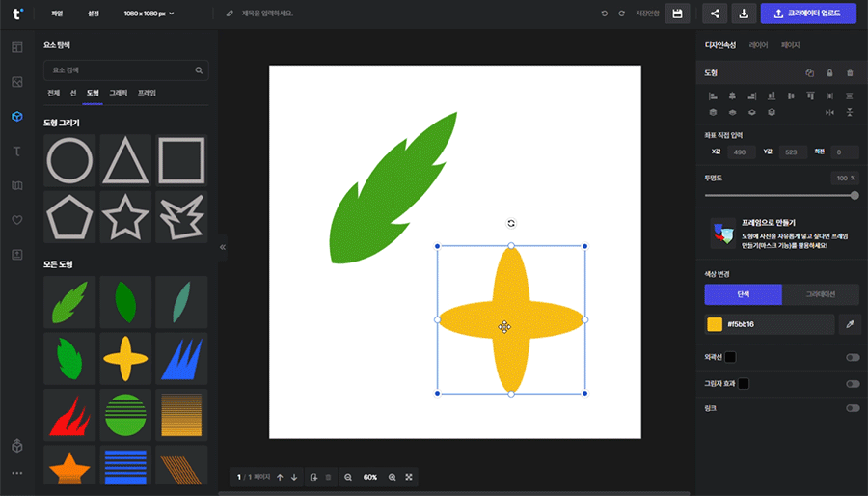Click the share icon in top bar
This screenshot has height=496, width=868.
click(x=715, y=14)
